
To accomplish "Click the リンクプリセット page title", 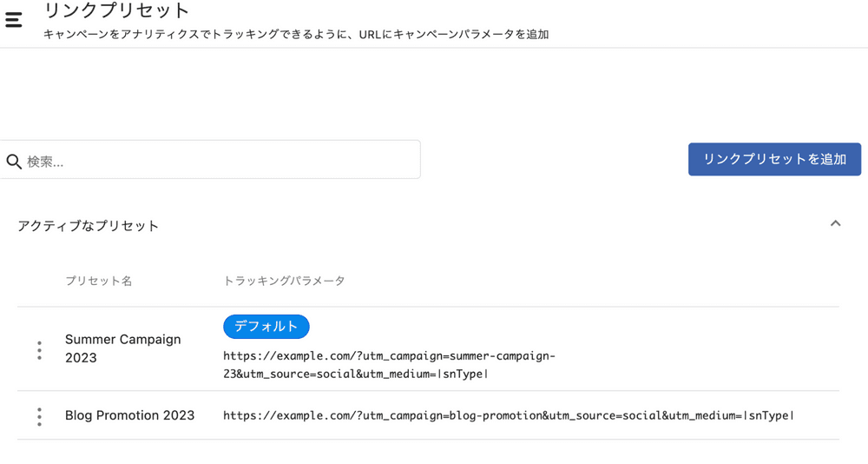I will tap(116, 11).
